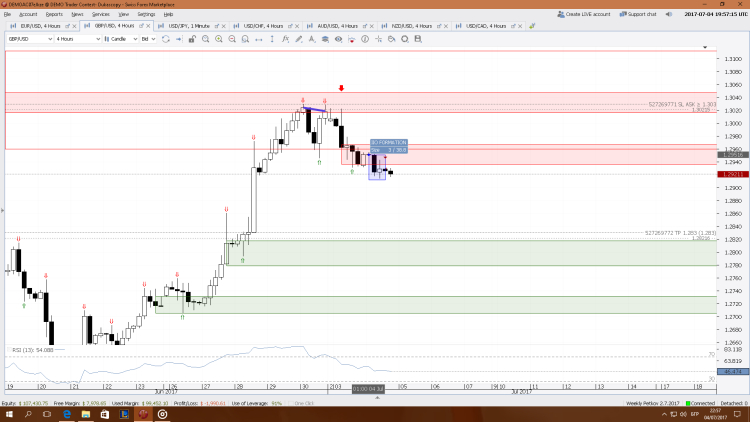Click Create LIVE account button

(x=584, y=14)
